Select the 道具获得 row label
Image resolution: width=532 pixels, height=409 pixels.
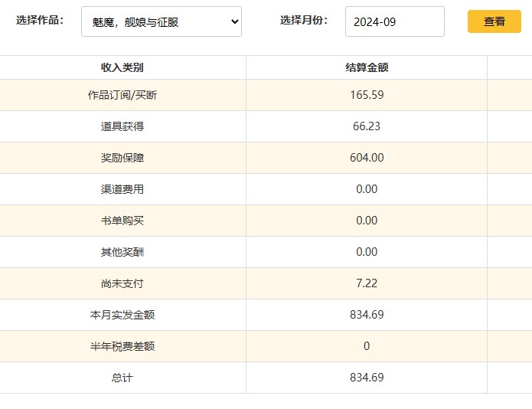(122, 126)
